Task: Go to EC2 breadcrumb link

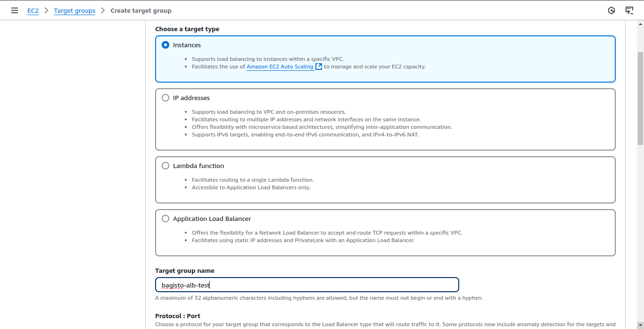Action: coord(33,10)
